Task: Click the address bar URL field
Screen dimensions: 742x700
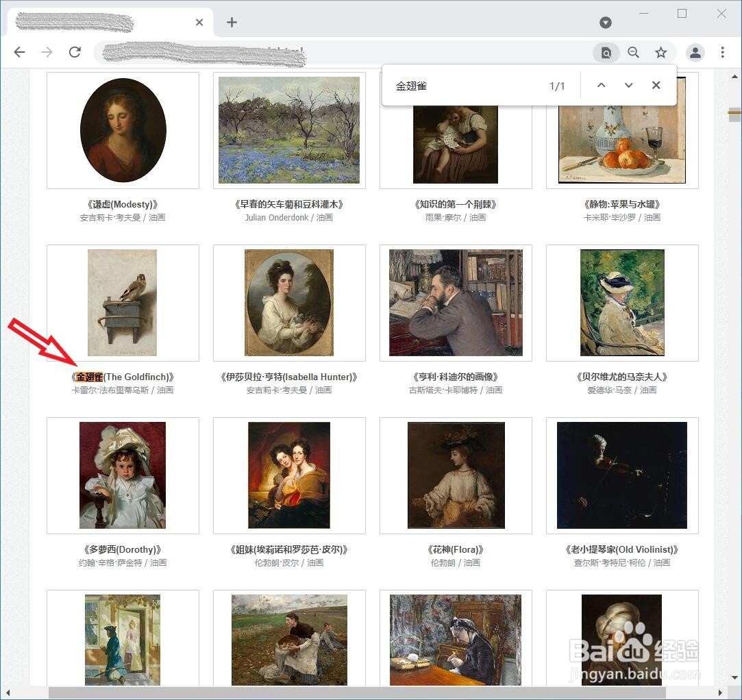Action: click(x=343, y=53)
